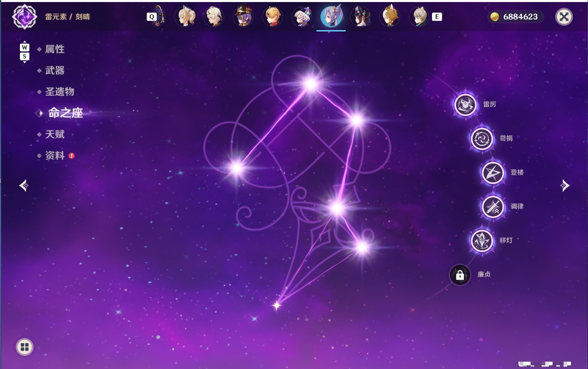
Task: Click the Mora balance 6884623
Action: (x=520, y=17)
